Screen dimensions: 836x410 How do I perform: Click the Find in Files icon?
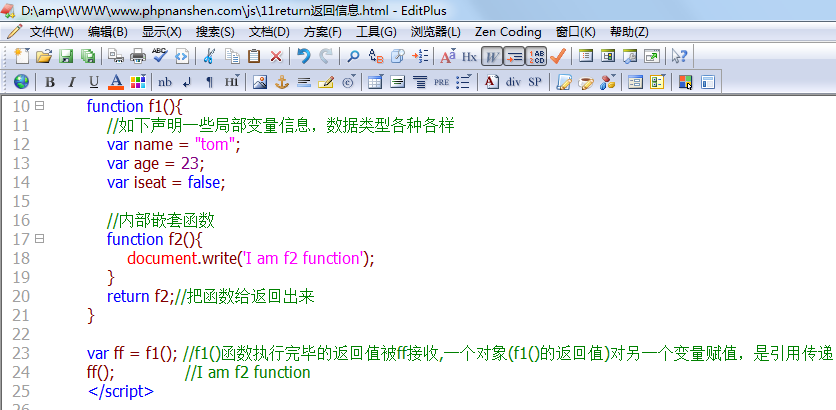pos(398,56)
